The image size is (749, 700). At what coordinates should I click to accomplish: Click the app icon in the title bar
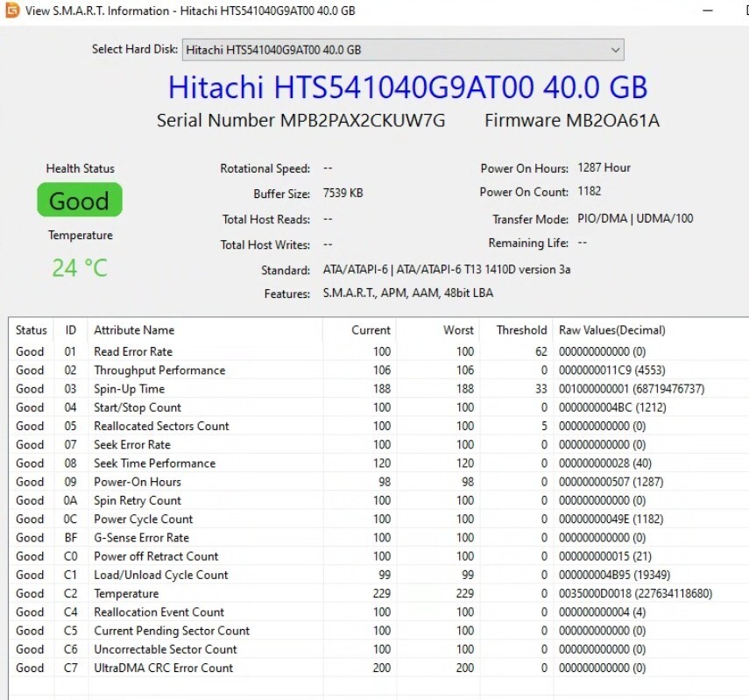(x=12, y=10)
